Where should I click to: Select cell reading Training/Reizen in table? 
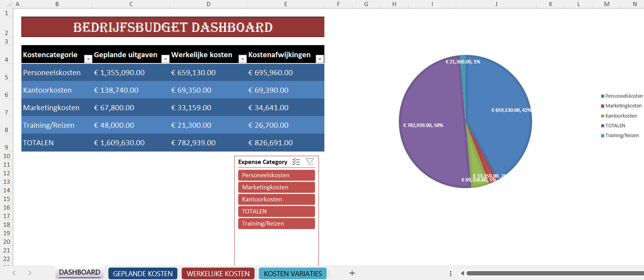coord(57,125)
